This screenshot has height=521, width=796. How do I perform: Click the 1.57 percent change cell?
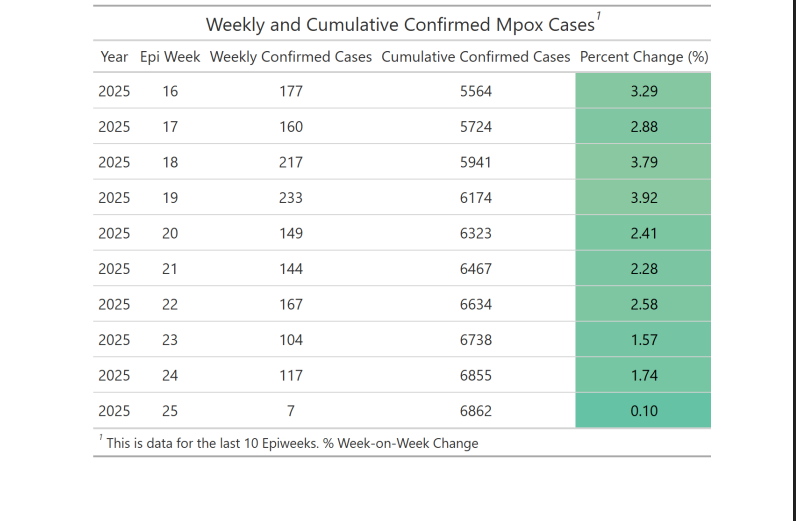pos(644,340)
